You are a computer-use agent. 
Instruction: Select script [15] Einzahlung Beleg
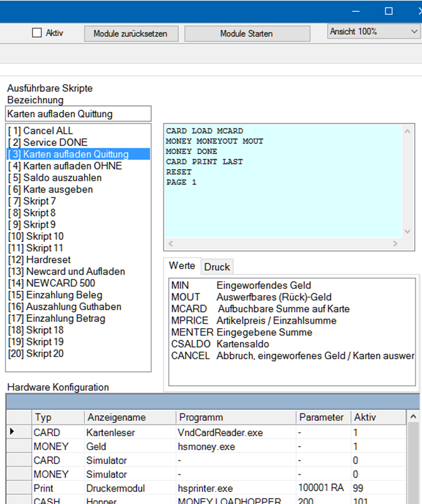79,295
